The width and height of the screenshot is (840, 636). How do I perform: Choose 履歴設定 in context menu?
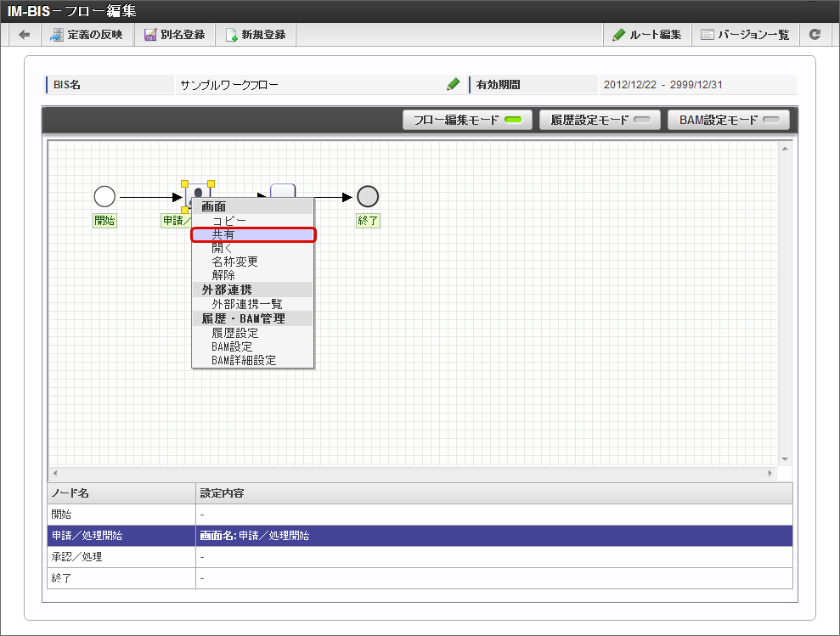tap(252, 333)
